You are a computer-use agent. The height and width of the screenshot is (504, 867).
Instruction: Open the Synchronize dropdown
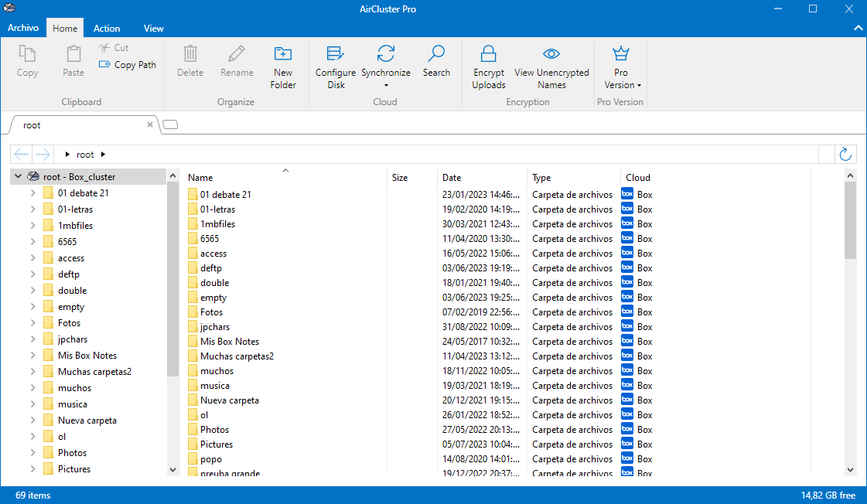tap(385, 73)
